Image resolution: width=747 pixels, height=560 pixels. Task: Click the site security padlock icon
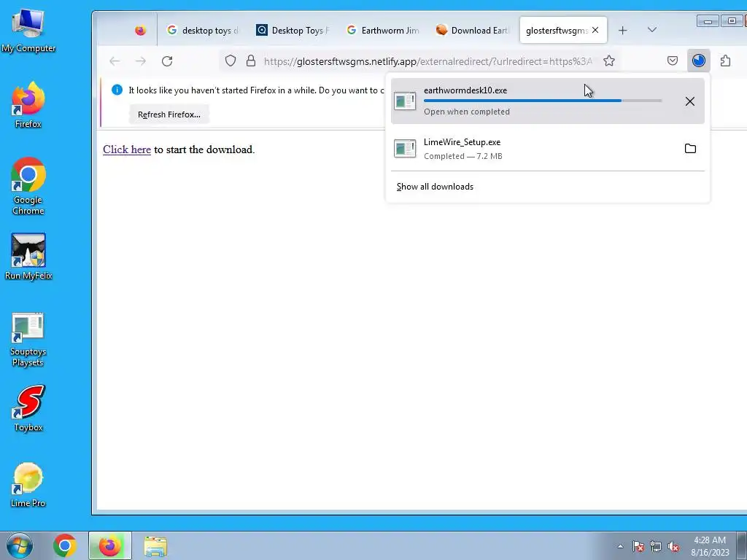click(251, 61)
